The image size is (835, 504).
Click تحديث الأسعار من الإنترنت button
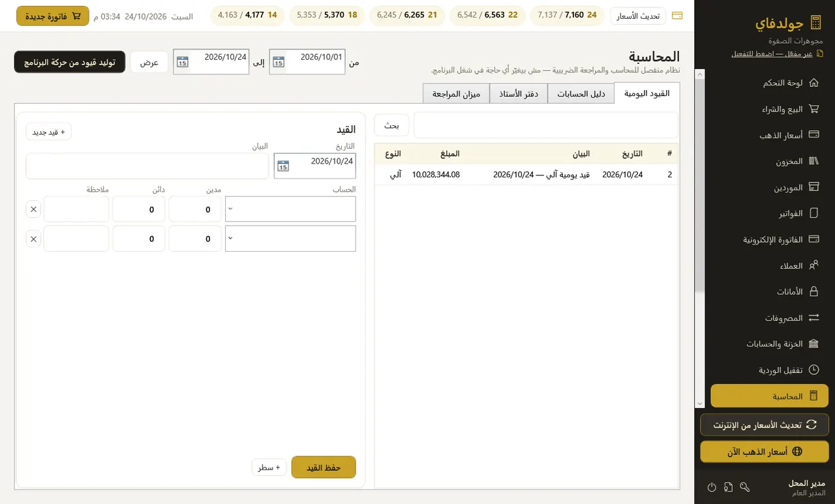[765, 424]
